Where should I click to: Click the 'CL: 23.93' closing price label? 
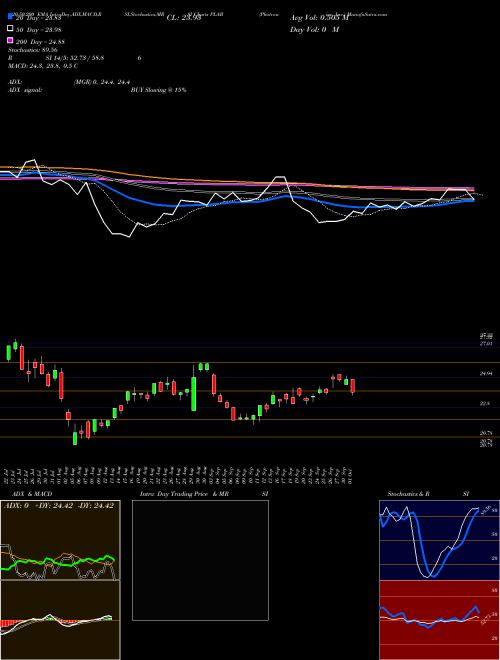[x=184, y=18]
